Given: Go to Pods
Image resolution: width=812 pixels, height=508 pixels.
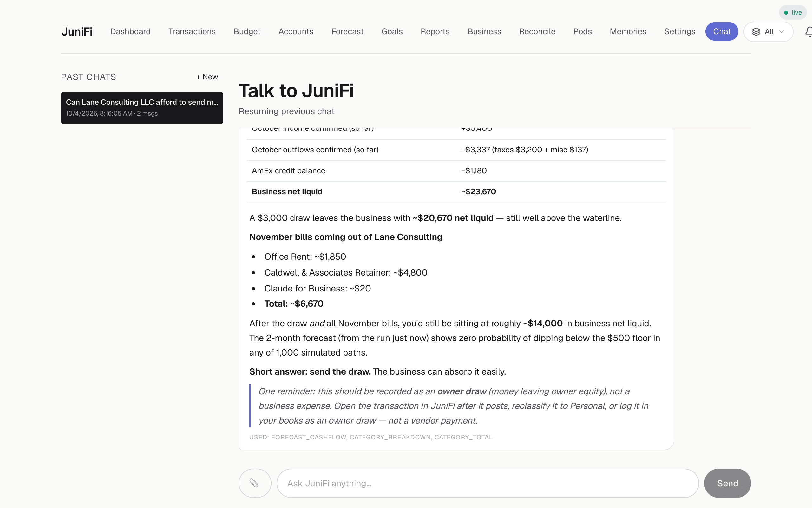Looking at the screenshot, I should [x=582, y=31].
